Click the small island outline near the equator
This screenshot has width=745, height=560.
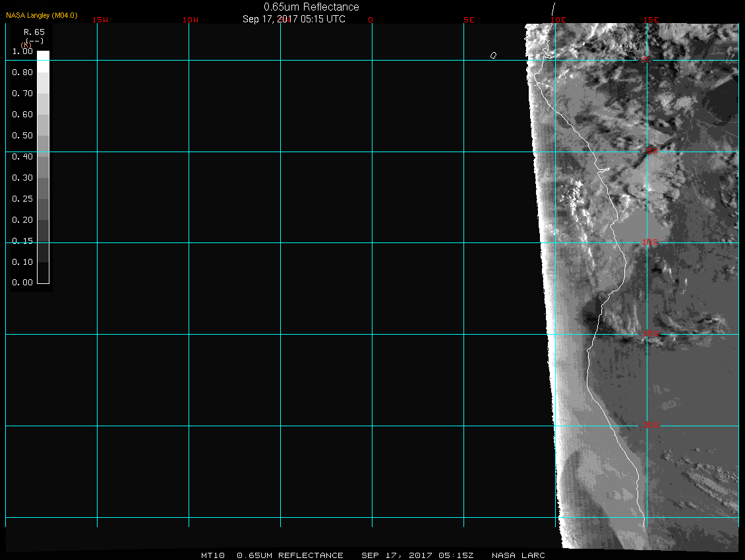point(493,55)
